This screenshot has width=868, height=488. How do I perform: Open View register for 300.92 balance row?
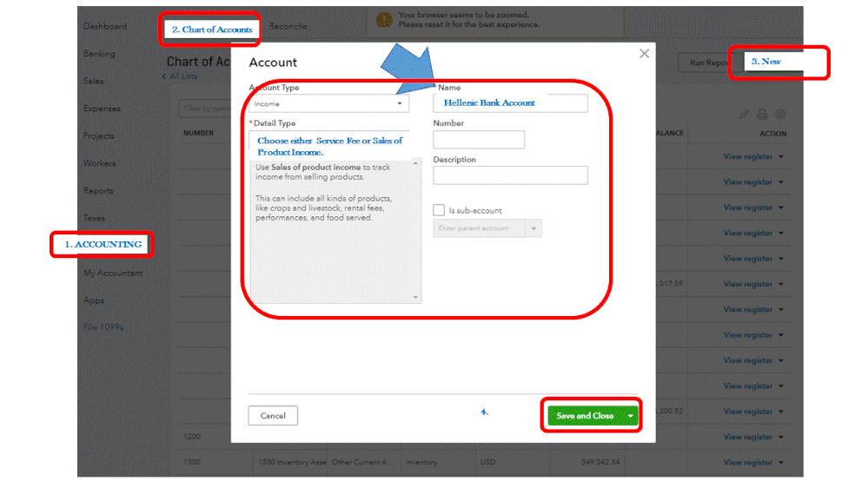tap(748, 412)
